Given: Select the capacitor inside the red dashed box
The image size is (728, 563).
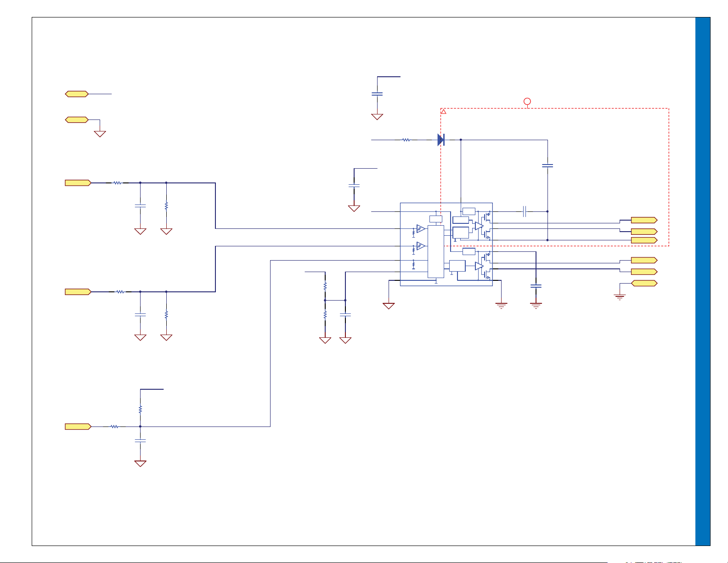Looking at the screenshot, I should [x=547, y=165].
